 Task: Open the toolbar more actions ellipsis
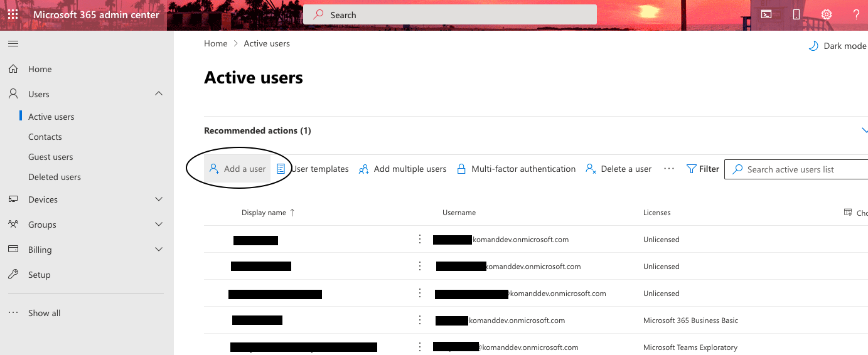coord(669,169)
